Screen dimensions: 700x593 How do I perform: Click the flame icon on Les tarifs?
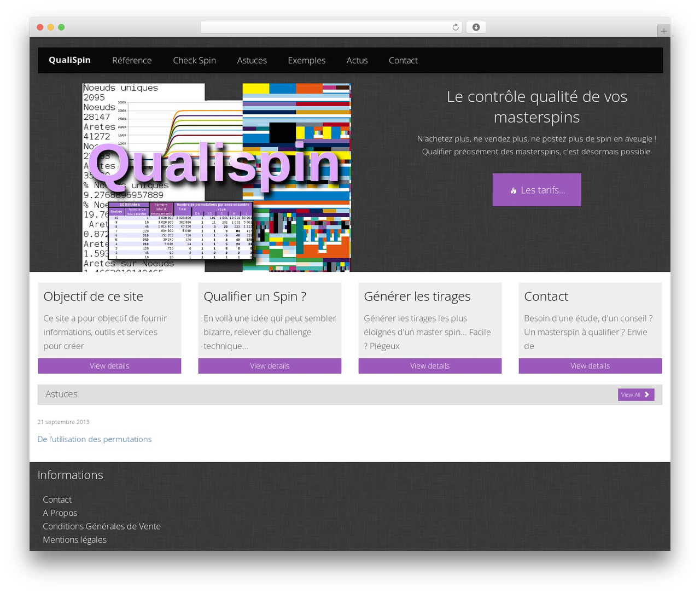click(513, 190)
